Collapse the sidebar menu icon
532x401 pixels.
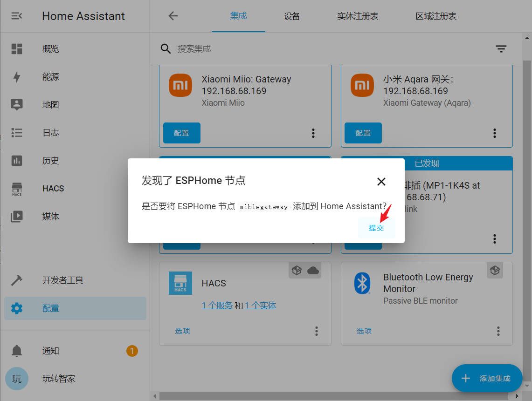coord(16,16)
